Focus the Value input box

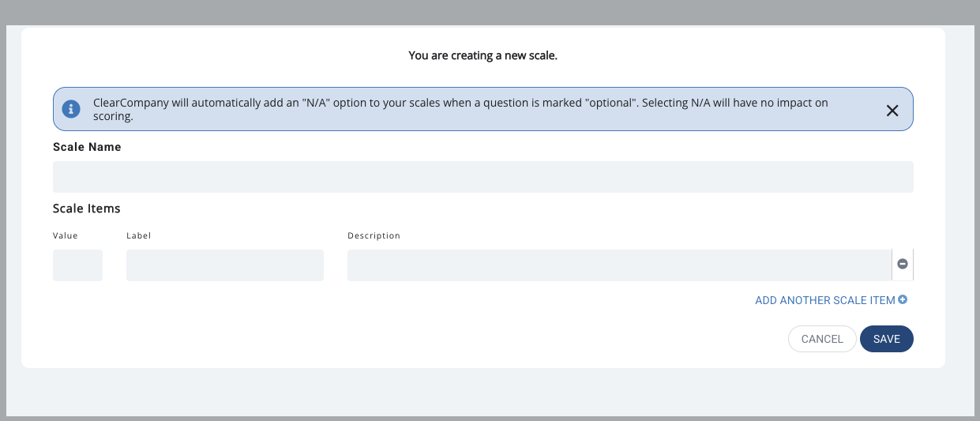pyautogui.click(x=77, y=265)
